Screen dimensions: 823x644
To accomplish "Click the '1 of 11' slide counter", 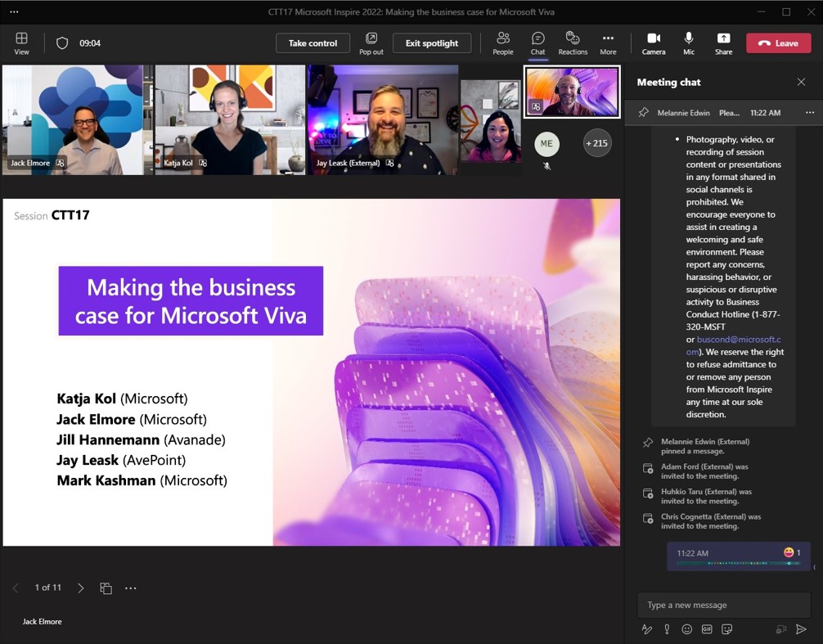I will (47, 588).
